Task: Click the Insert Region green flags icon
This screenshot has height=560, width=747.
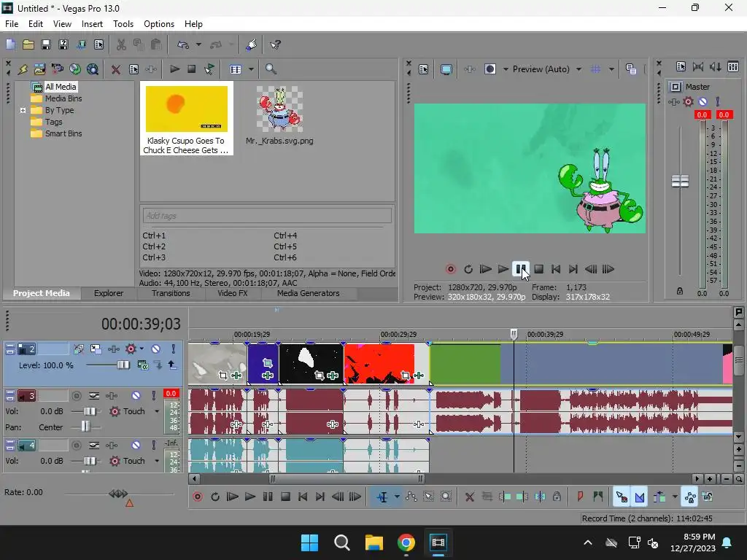Action: point(598,497)
